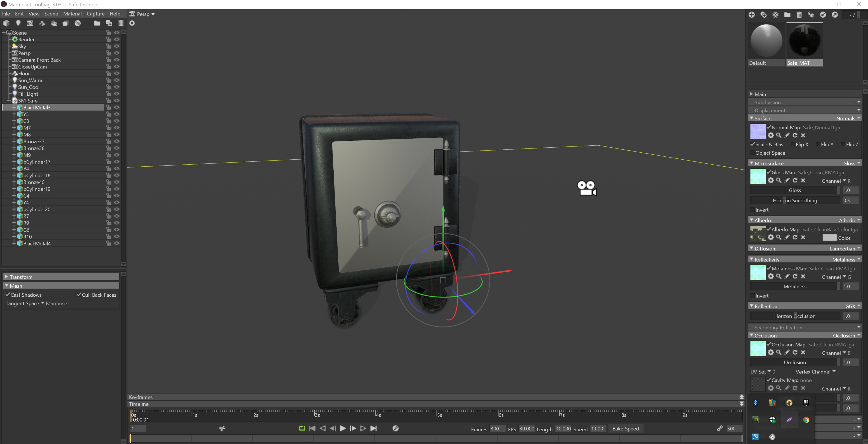Expand the Transform section

click(x=21, y=276)
